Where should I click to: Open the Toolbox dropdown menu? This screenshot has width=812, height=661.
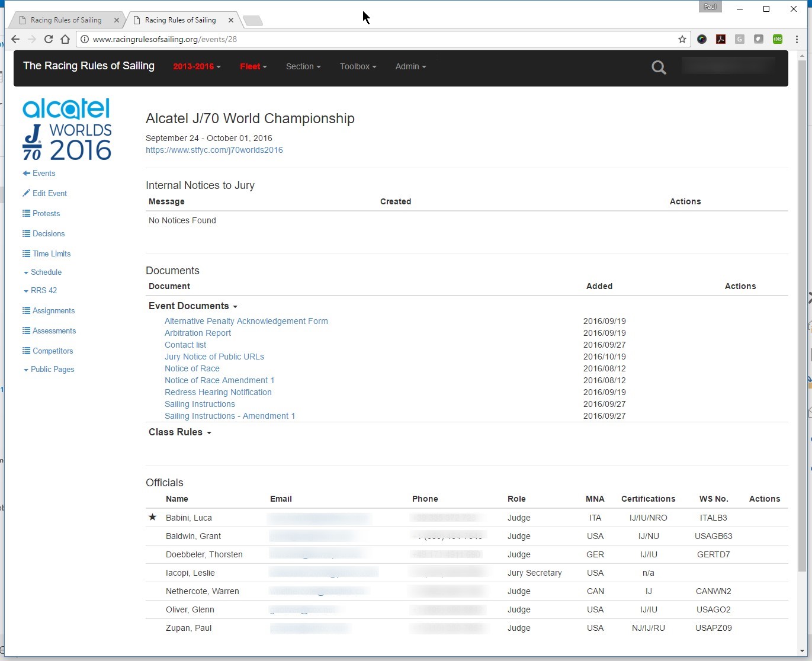tap(358, 66)
